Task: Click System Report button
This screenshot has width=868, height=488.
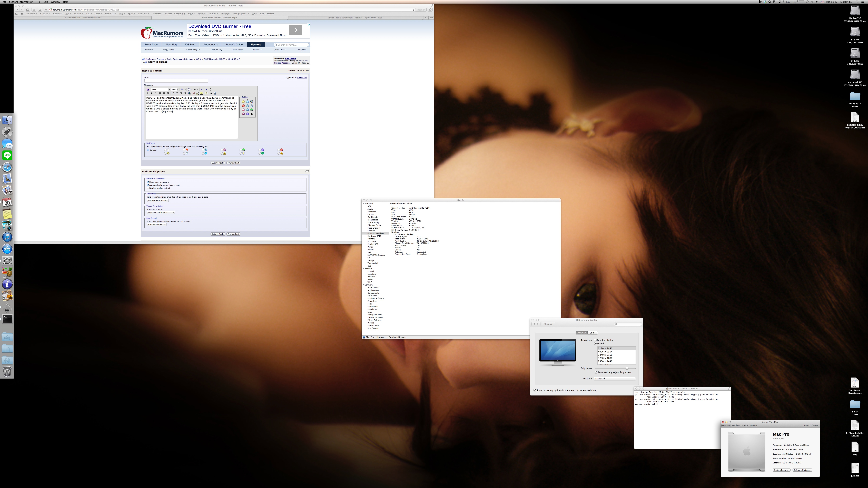Action: (x=781, y=470)
